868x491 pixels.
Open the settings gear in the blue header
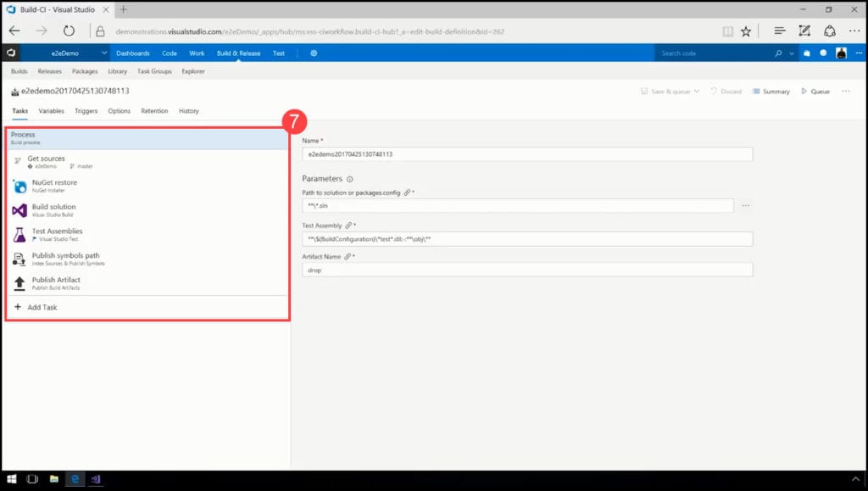pos(314,53)
